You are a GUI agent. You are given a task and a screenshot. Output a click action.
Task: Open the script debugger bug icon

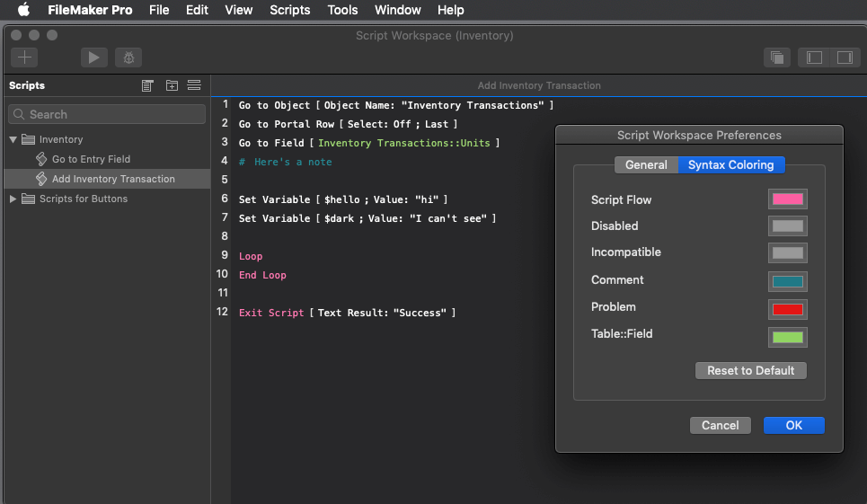click(128, 57)
